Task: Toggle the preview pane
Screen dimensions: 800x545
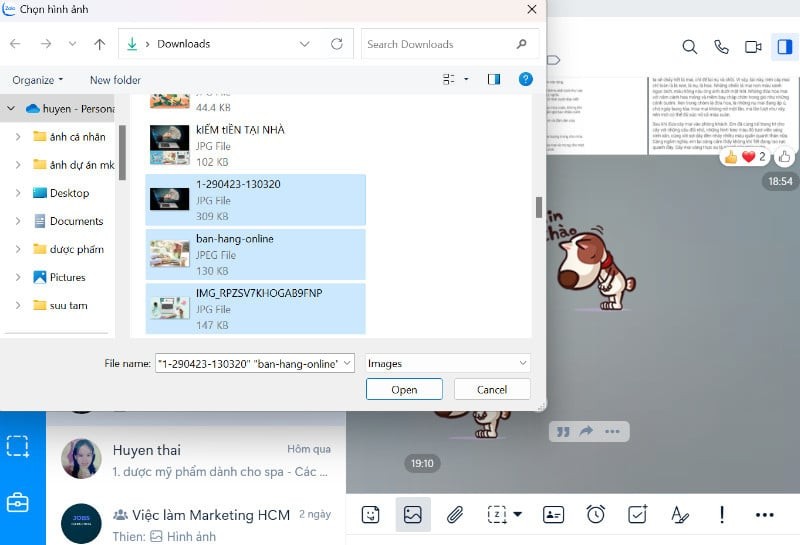Action: tap(493, 79)
